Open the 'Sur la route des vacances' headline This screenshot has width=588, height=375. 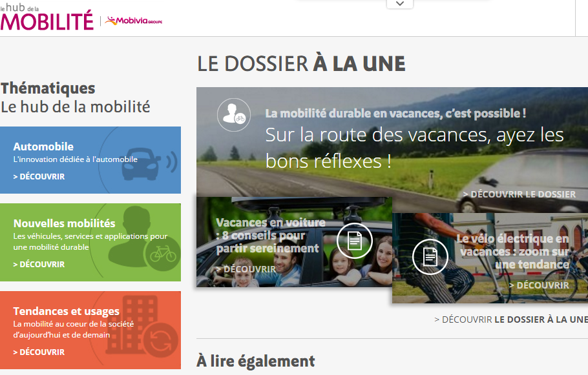414,148
